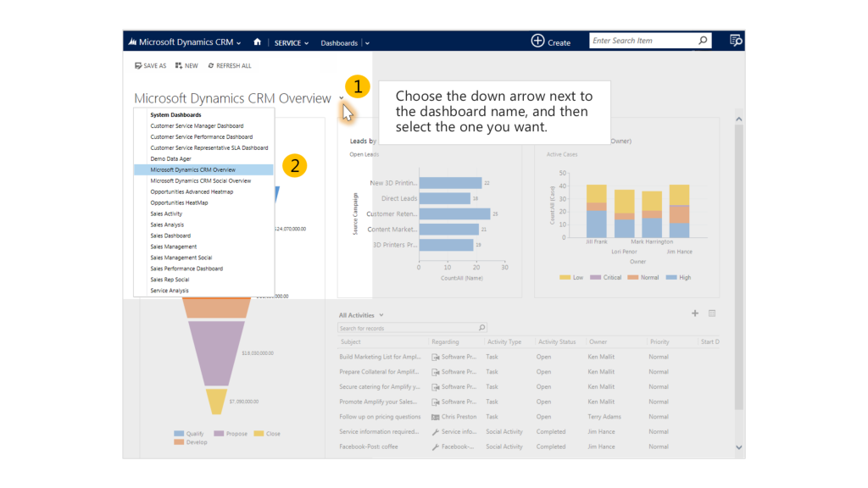Viewport: 868px width, 488px height.
Task: Open the Create menu via the plus icon
Action: coord(537,41)
